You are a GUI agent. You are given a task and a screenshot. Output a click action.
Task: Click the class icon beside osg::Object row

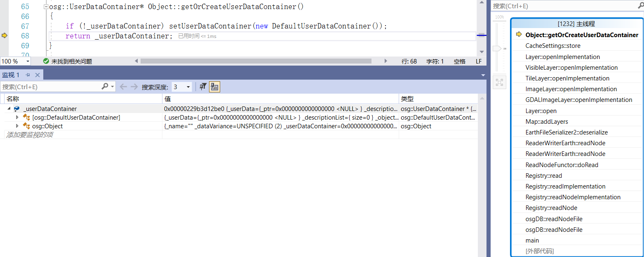26,126
